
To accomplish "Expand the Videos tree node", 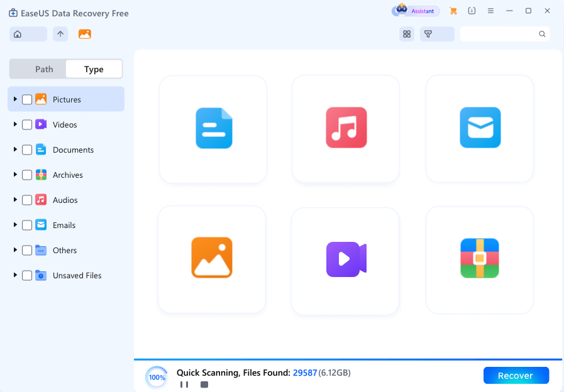I will click(15, 124).
